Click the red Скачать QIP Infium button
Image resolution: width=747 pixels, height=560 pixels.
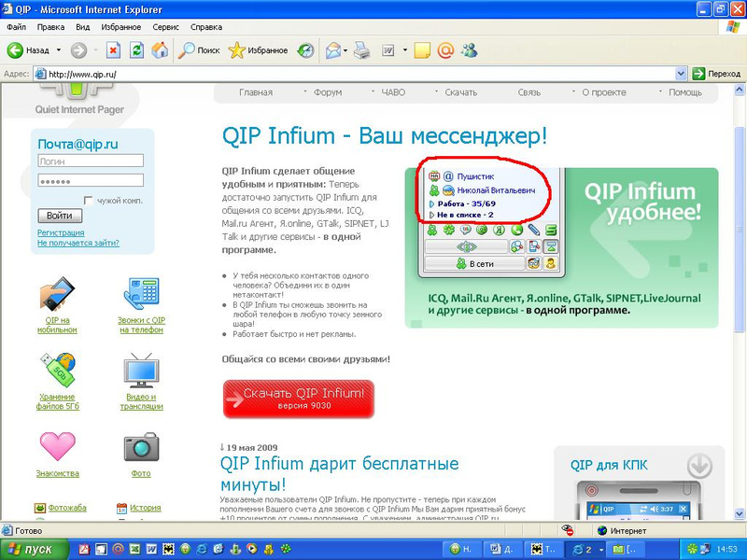pos(299,399)
